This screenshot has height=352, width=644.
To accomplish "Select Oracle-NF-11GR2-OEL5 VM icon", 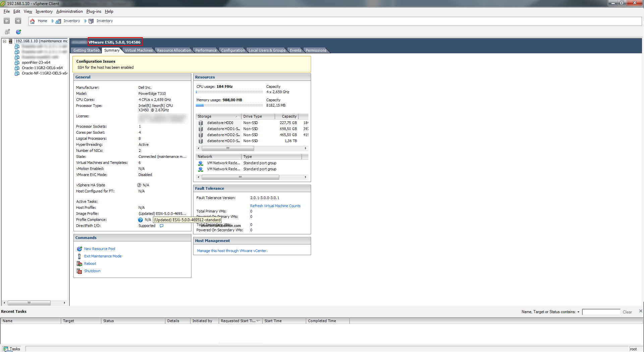I will [17, 73].
